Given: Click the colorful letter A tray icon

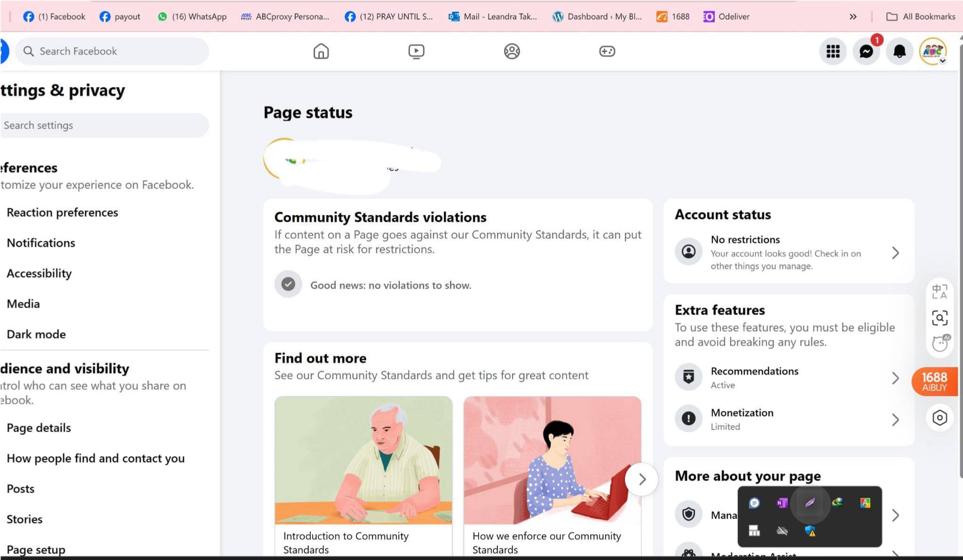Looking at the screenshot, I should [x=865, y=503].
